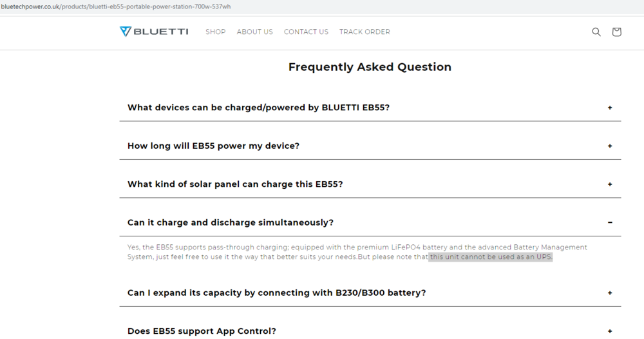Click the BLUETTI logo

click(154, 32)
